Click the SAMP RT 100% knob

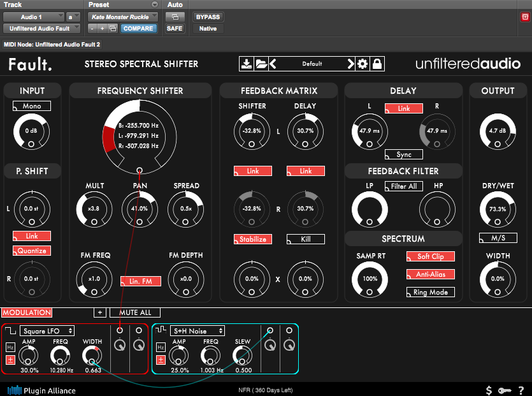click(370, 279)
